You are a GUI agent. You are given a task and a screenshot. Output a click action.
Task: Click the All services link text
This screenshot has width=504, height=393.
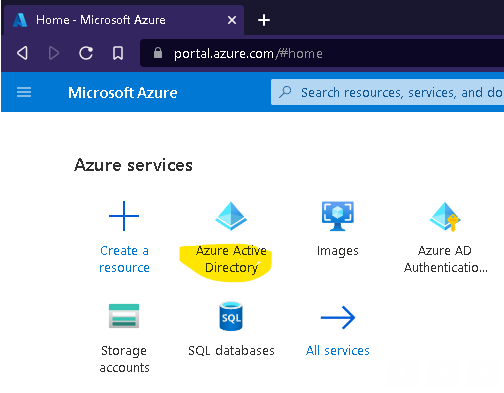click(338, 350)
